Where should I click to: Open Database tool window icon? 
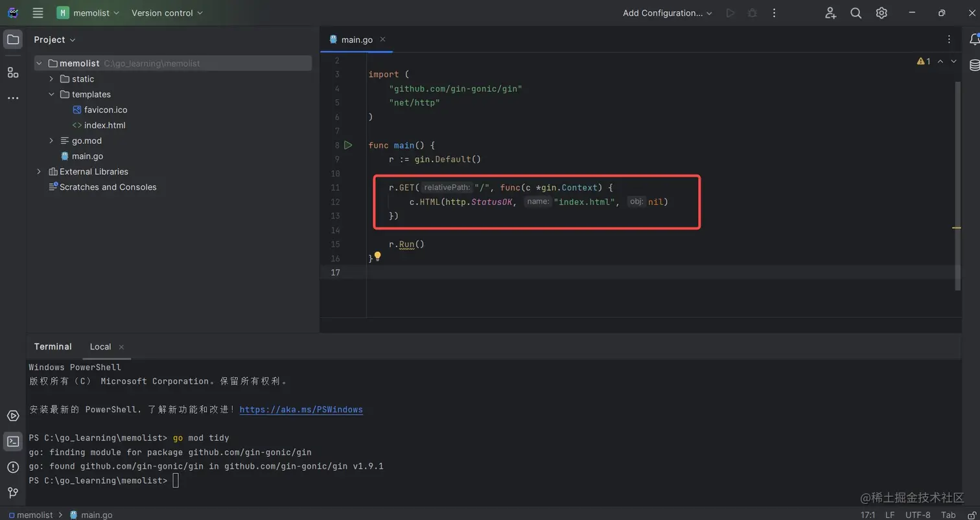tap(974, 65)
